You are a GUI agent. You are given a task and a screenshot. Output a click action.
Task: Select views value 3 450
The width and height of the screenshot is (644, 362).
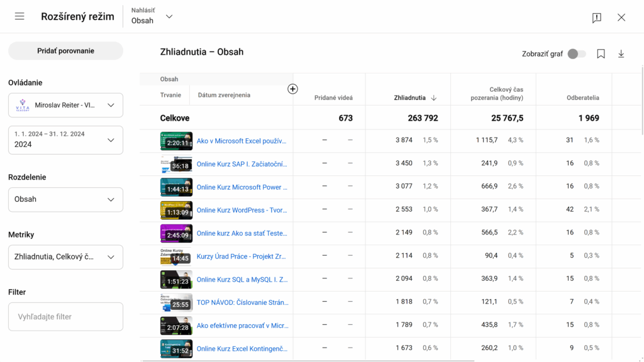[404, 163]
